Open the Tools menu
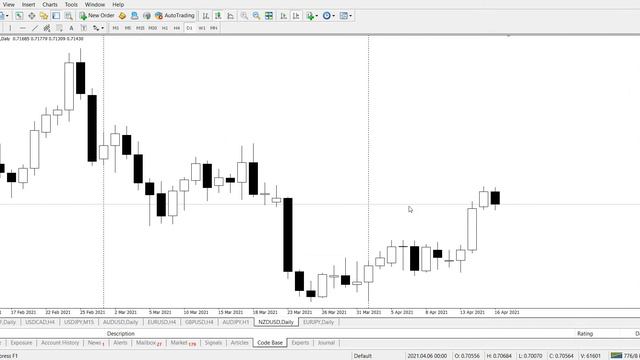This screenshot has height=360, width=640. (x=71, y=4)
